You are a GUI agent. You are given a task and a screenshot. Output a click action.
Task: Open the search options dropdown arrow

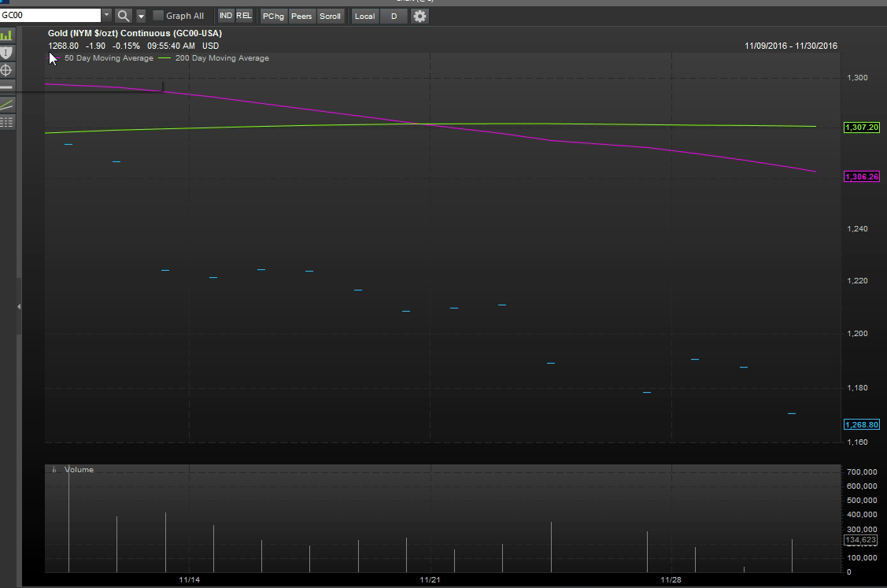point(141,16)
